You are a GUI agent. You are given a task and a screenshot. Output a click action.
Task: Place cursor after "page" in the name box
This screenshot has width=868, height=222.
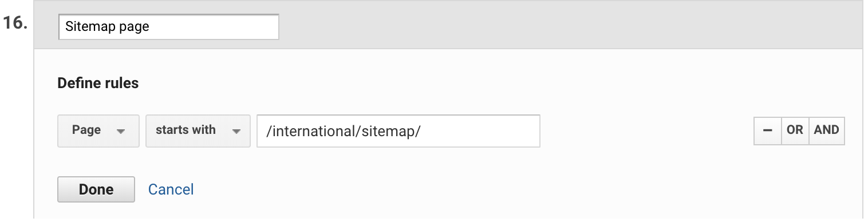(150, 27)
